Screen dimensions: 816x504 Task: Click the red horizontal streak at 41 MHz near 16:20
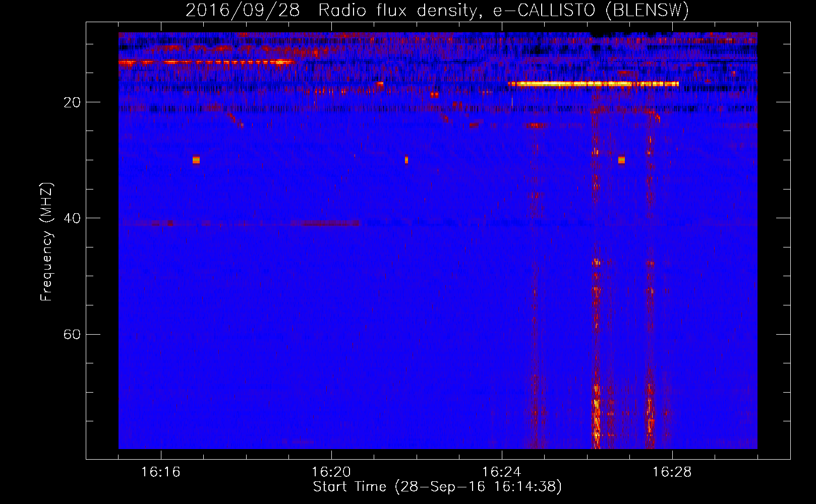pyautogui.click(x=326, y=223)
